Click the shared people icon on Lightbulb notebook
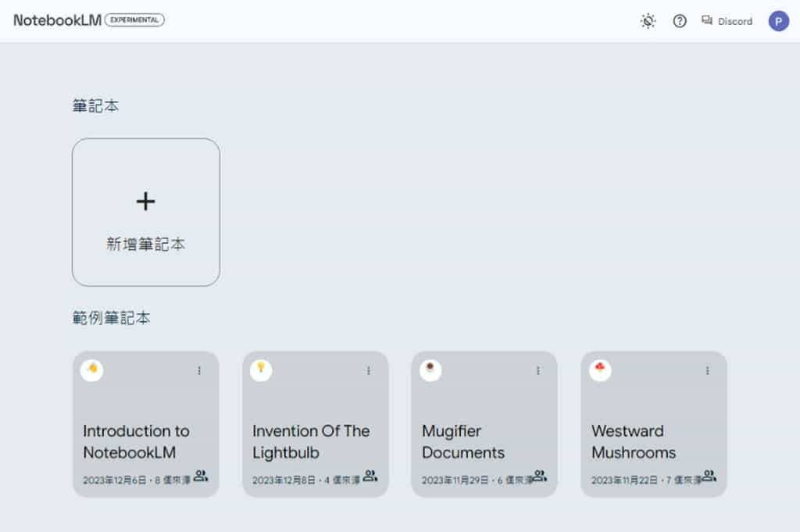Image resolution: width=800 pixels, height=532 pixels. click(x=370, y=476)
